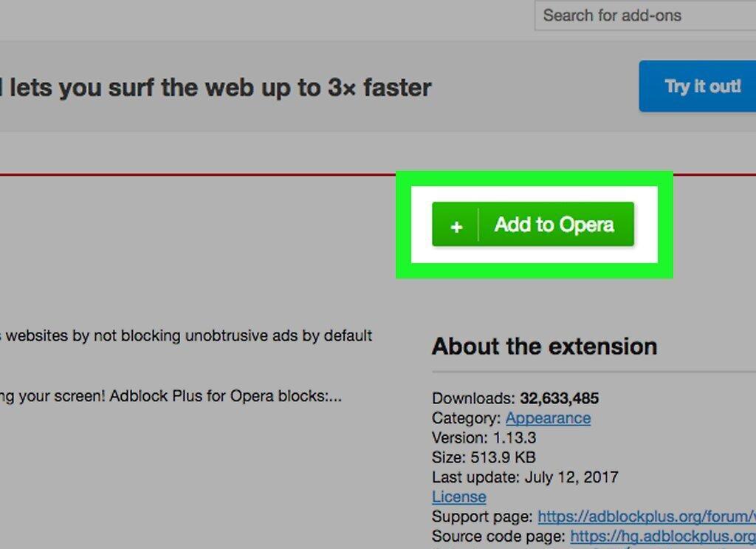Click the Size 513.9 KB text
The height and width of the screenshot is (549, 756).
[x=484, y=457]
